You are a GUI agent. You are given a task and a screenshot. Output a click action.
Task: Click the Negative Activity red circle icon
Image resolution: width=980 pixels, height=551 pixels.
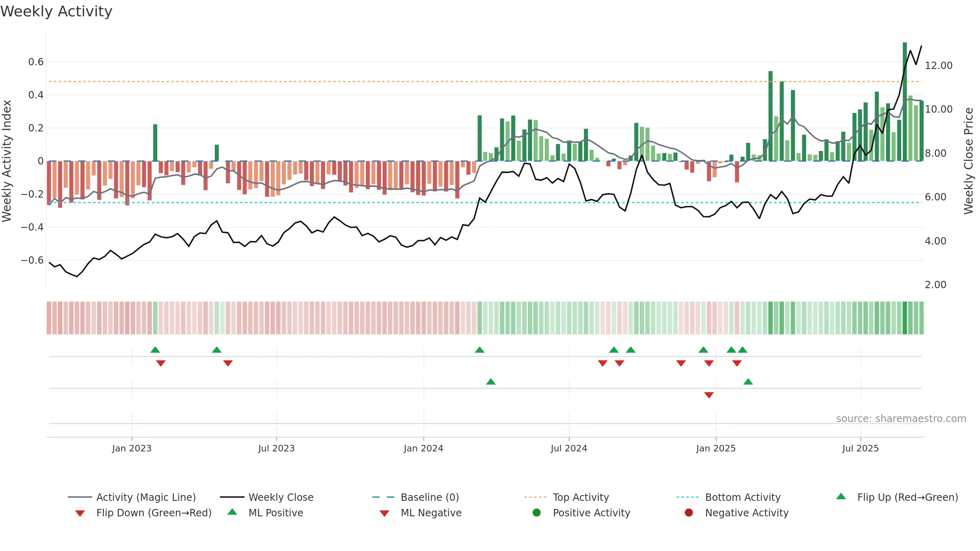[x=689, y=513]
